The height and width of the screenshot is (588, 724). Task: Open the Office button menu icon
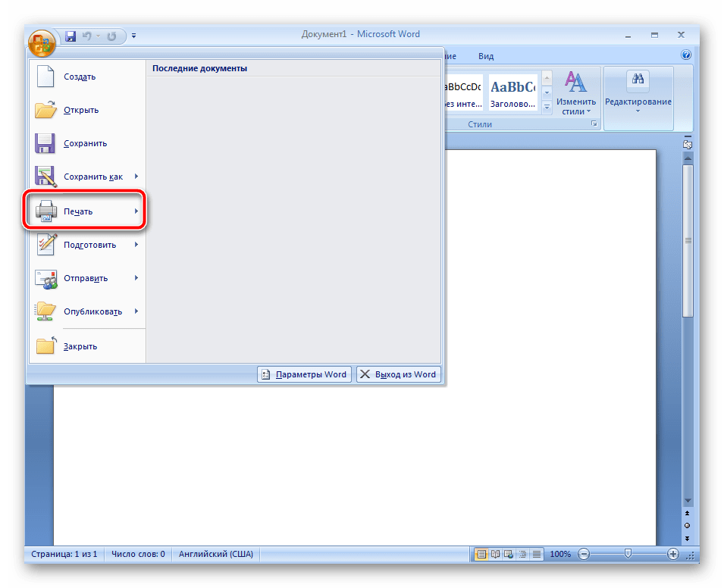pos(42,43)
